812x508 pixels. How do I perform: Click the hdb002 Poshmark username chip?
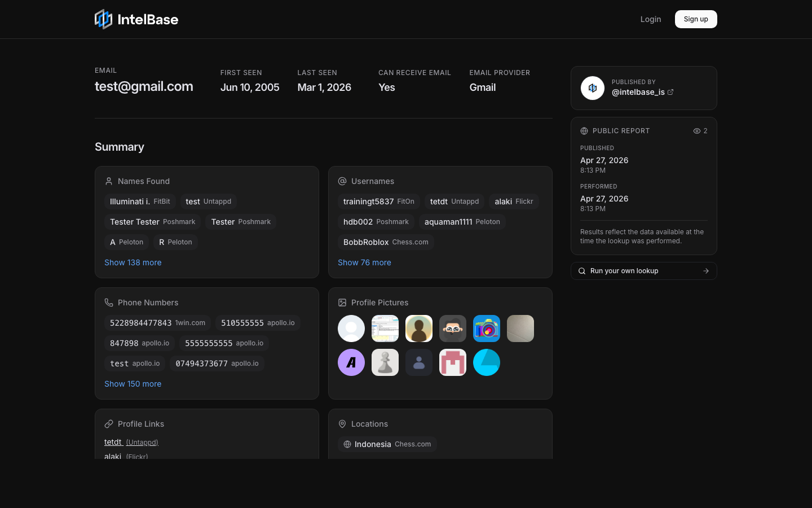(376, 222)
